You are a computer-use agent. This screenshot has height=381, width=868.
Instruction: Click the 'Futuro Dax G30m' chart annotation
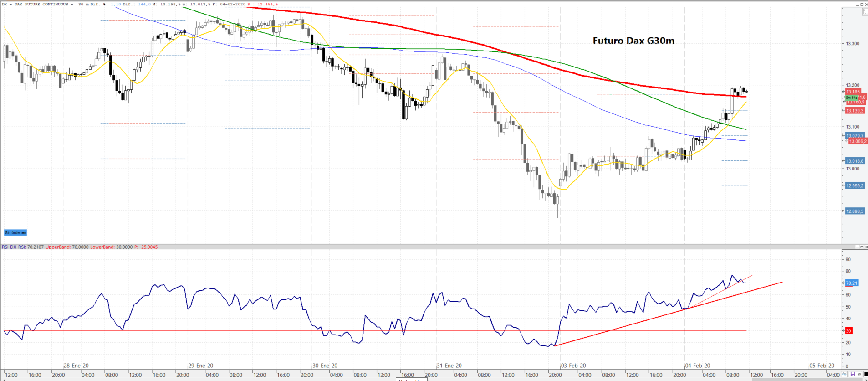coord(633,41)
